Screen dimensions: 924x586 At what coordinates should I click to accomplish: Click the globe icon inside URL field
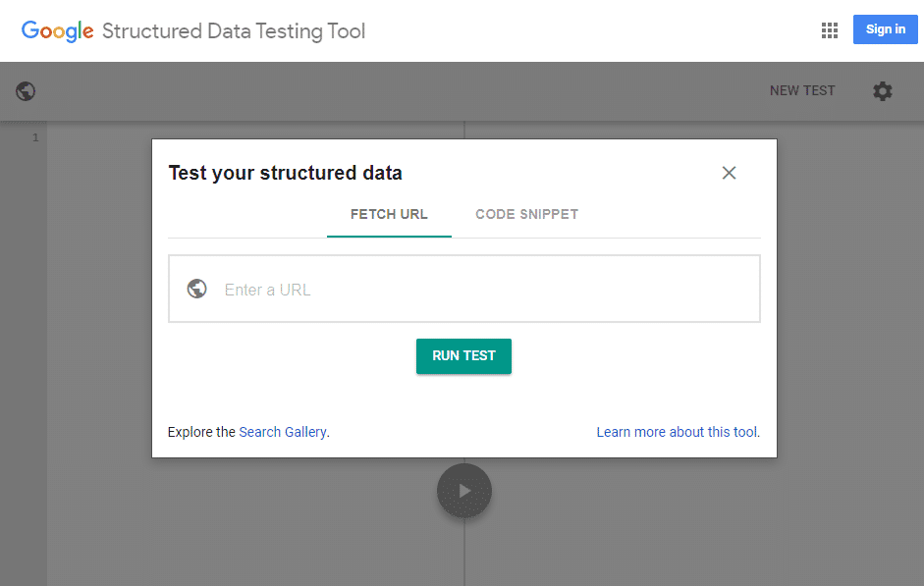(x=196, y=289)
